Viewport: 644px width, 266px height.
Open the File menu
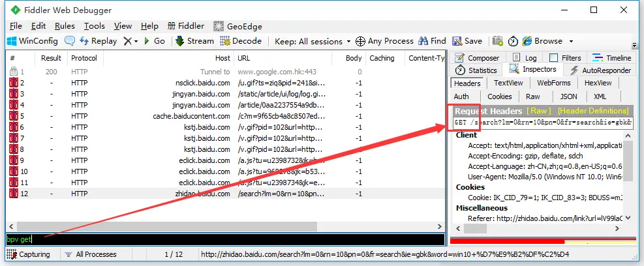coord(16,26)
